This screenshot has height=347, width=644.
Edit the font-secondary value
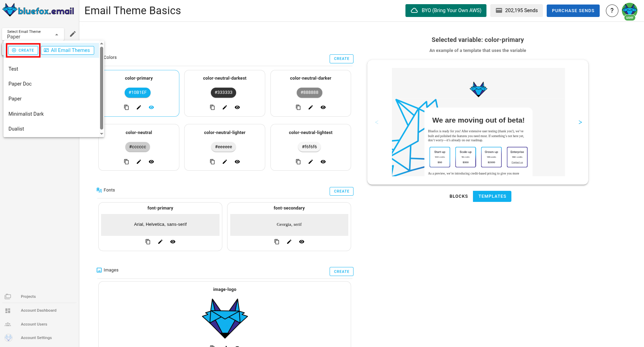tap(289, 242)
